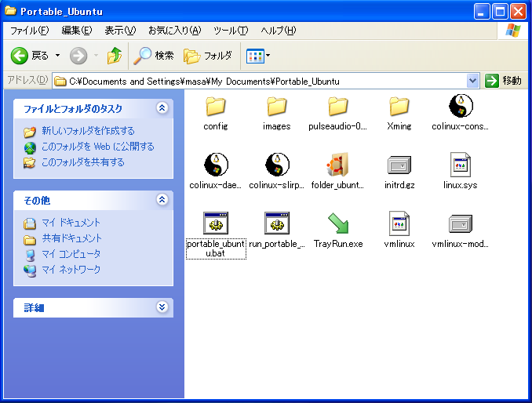
Task: Go to マイ コンピュータ
Action: coord(71,254)
